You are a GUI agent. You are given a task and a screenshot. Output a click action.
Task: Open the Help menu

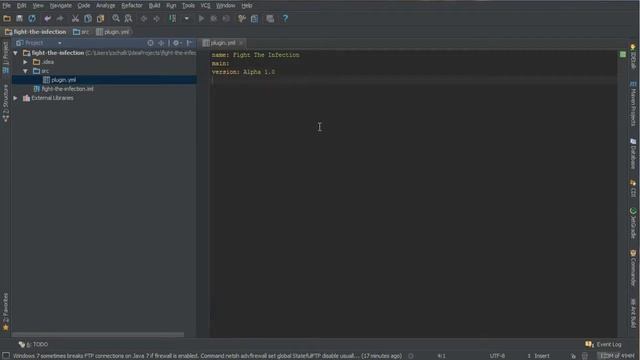tap(247, 6)
